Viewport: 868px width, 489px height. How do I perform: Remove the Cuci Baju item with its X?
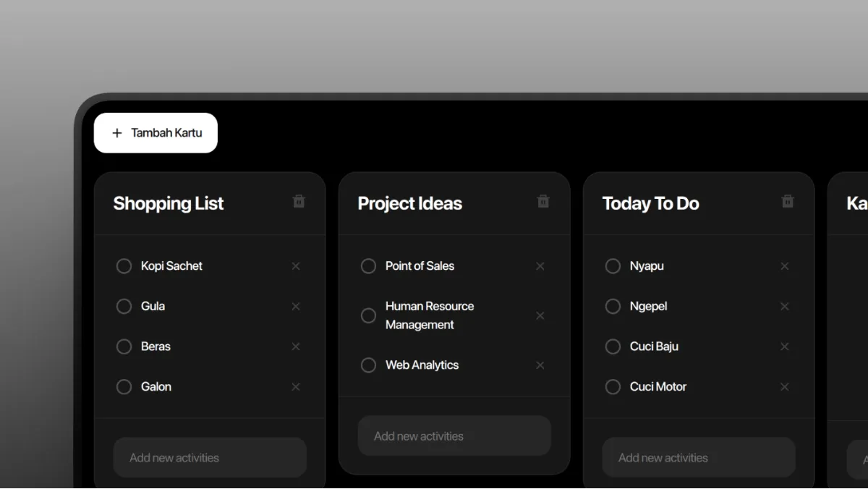(785, 346)
